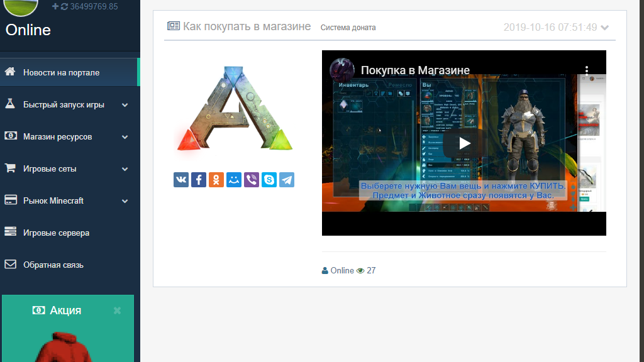Open Новости на портале menu item
The image size is (644, 362).
coord(62,73)
